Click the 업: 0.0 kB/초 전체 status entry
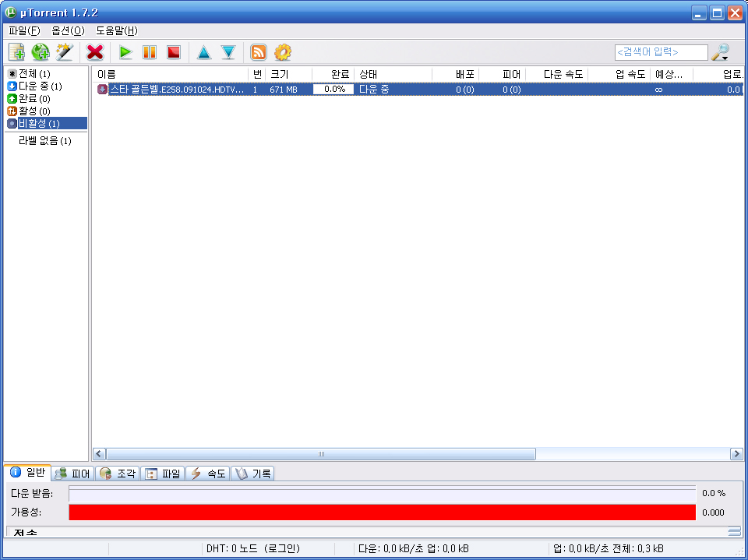Image resolution: width=748 pixels, height=560 pixels. (609, 548)
